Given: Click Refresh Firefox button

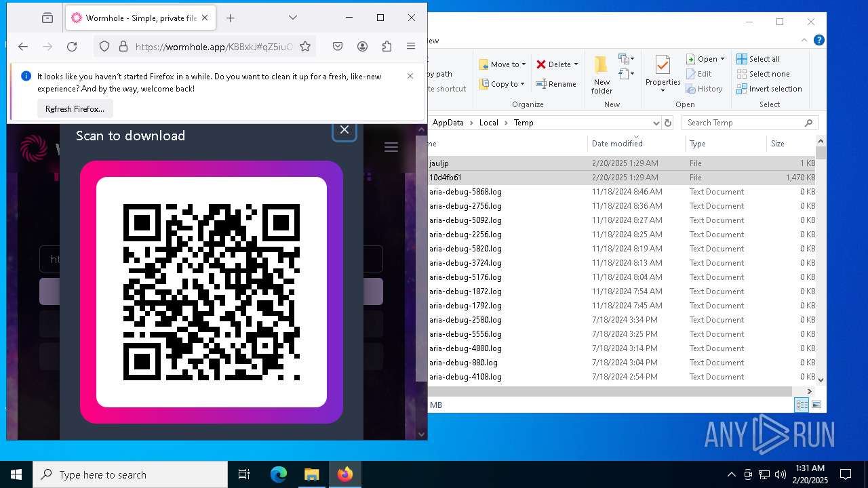Looking at the screenshot, I should 75,108.
